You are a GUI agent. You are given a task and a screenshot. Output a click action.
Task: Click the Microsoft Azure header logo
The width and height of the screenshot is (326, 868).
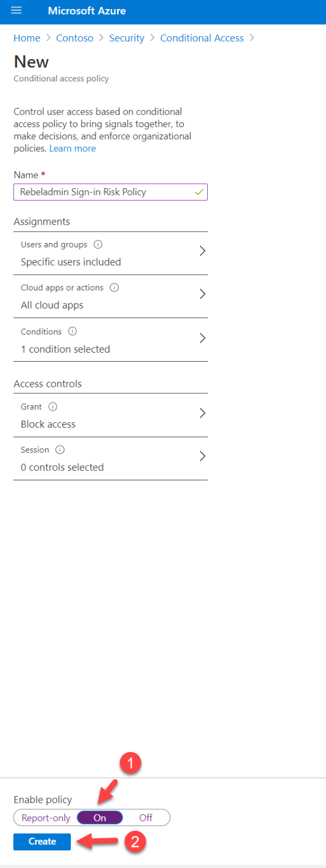click(87, 11)
